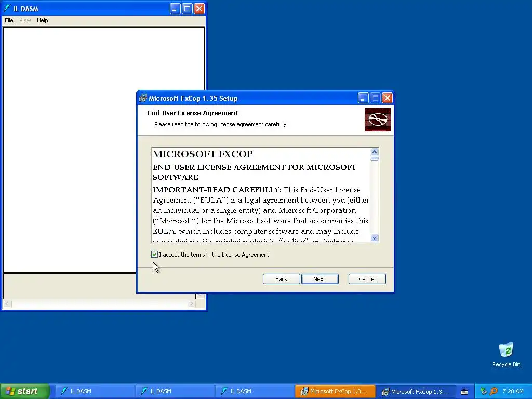Click the 7:28 AM clock
Viewport: 532px width, 399px height.
pos(513,391)
